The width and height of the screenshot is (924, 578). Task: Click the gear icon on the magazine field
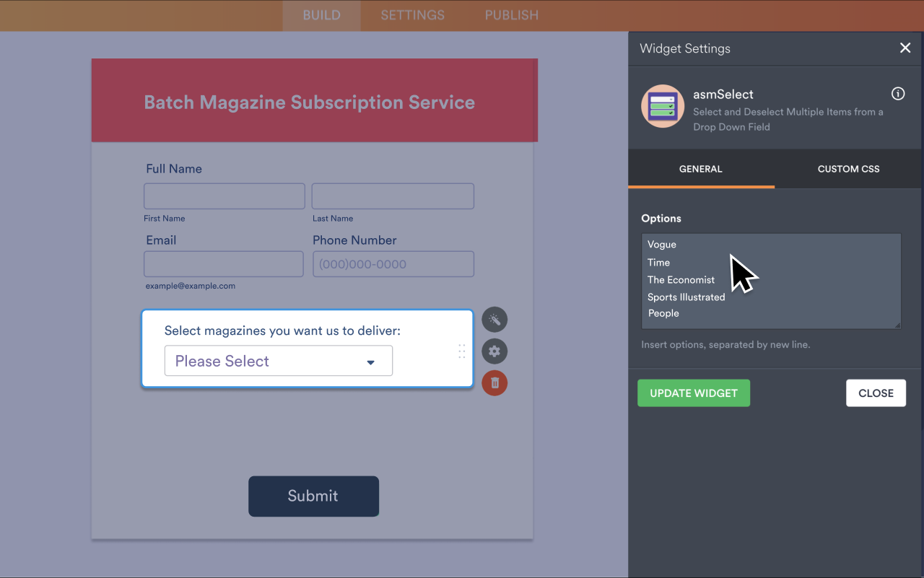click(494, 351)
